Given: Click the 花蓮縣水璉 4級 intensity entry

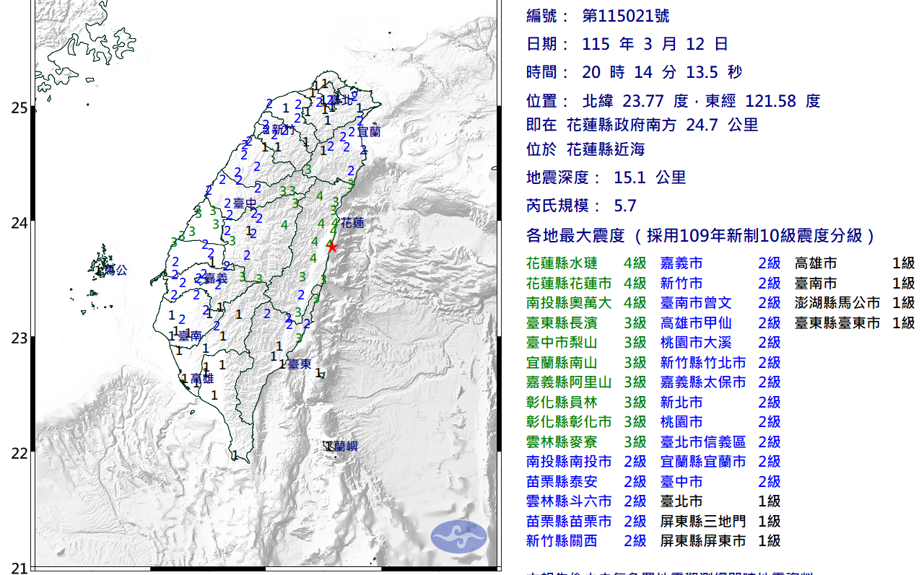Looking at the screenshot, I should coord(586,264).
